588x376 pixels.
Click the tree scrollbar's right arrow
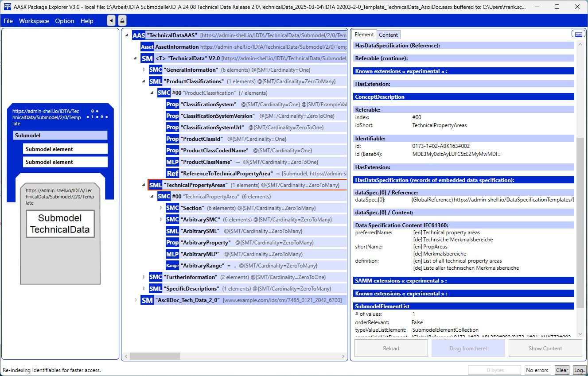[343, 357]
